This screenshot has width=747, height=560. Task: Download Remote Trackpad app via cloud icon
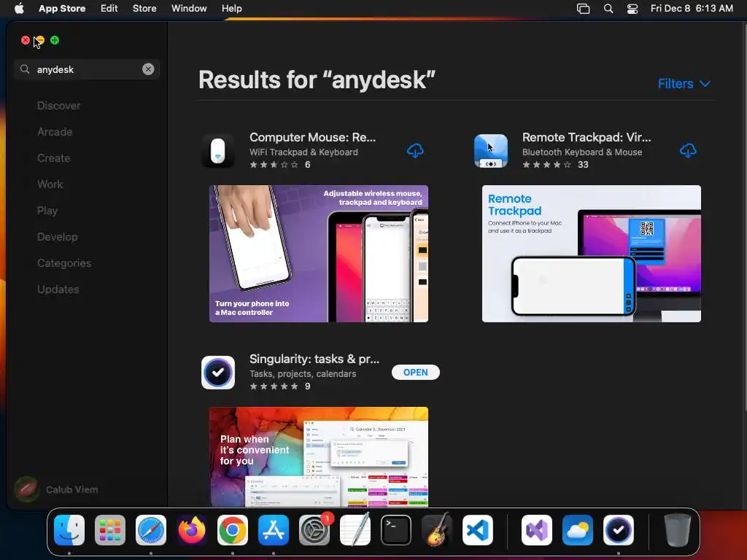pos(688,151)
